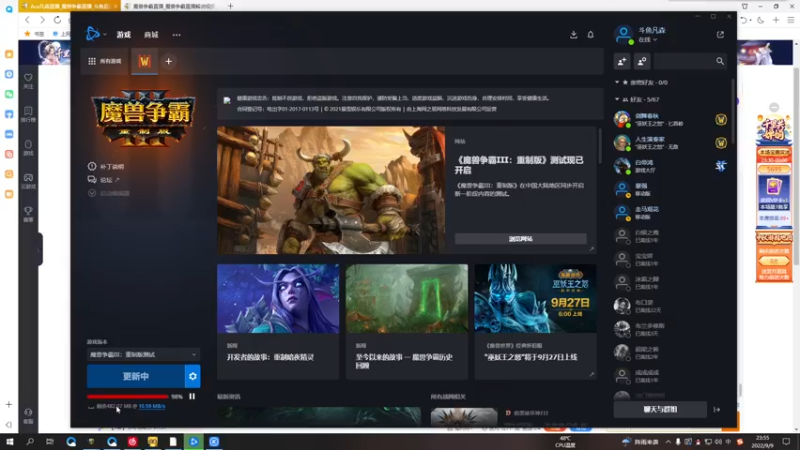
Task: Pause the game update download
Action: (192, 396)
